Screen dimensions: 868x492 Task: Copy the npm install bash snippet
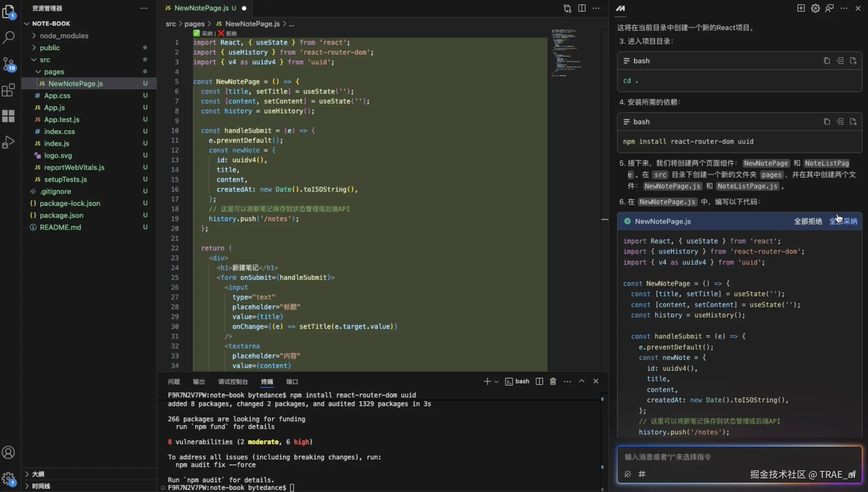click(827, 122)
